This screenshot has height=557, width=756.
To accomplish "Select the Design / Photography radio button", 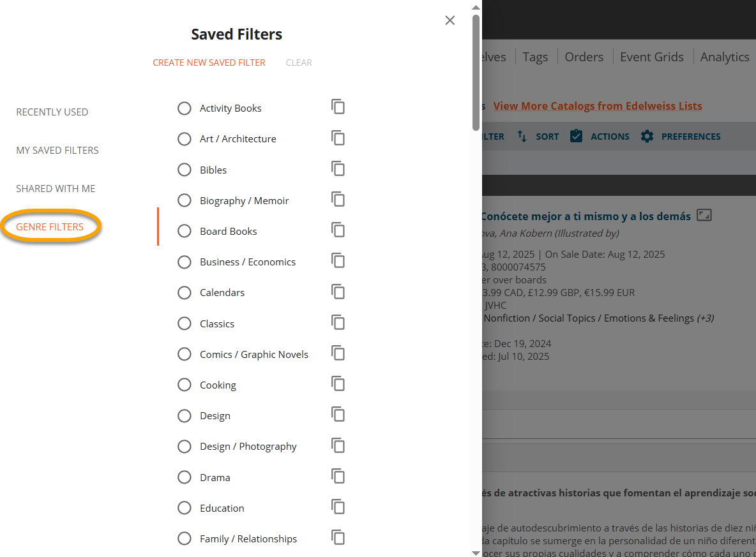I will [184, 447].
